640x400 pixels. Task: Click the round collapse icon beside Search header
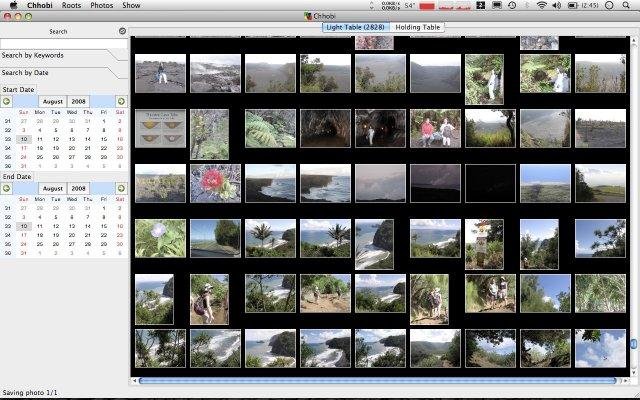[122, 31]
